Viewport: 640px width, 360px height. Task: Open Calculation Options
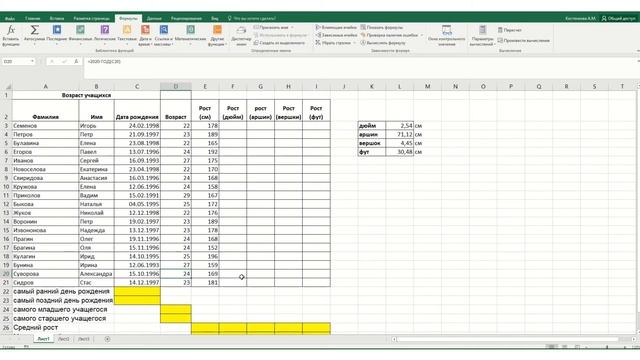coord(482,35)
